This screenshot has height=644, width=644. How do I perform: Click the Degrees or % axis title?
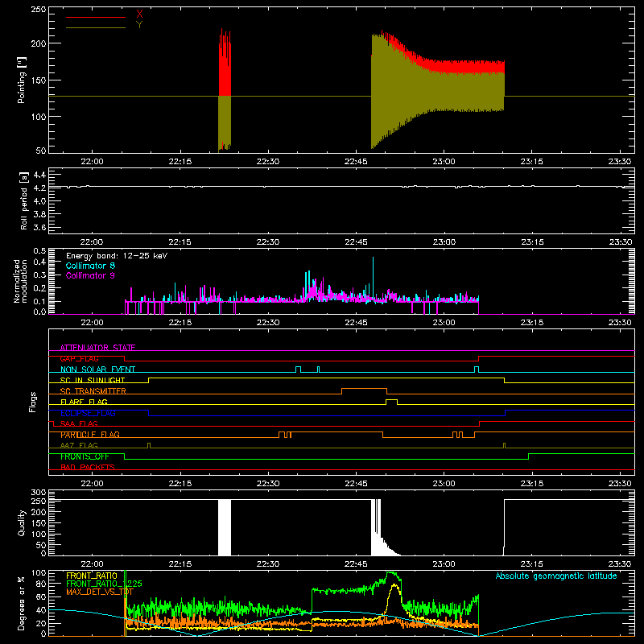(22, 603)
